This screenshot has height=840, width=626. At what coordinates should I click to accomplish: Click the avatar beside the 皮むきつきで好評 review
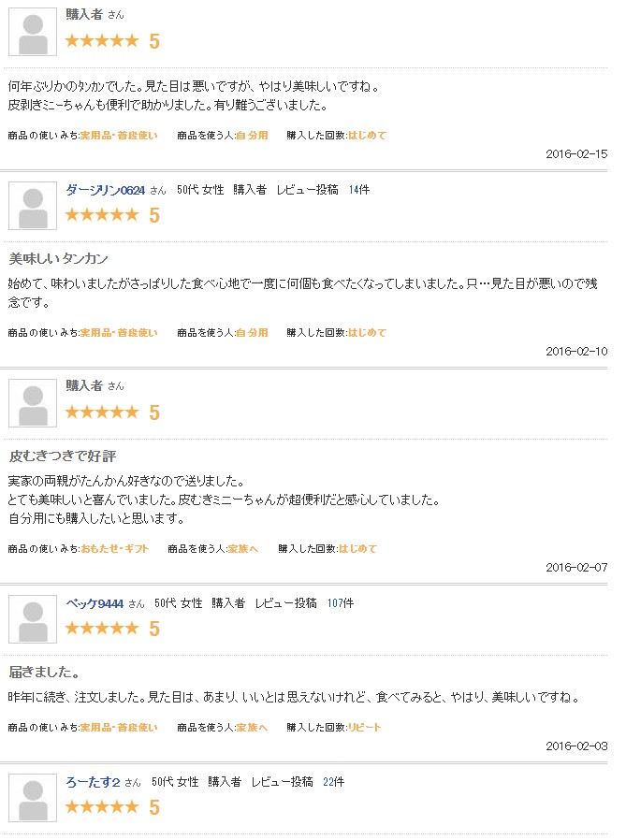33,403
